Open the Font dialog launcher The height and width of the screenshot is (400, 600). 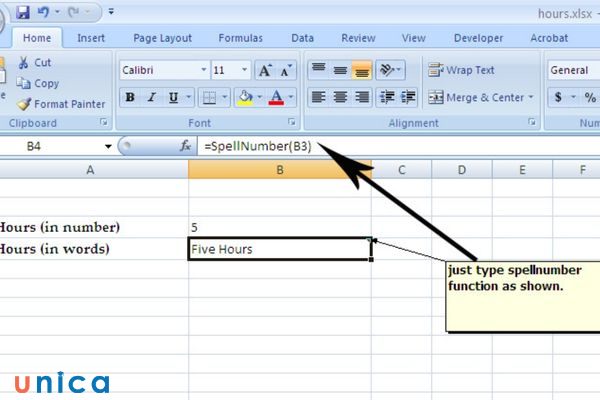click(292, 122)
